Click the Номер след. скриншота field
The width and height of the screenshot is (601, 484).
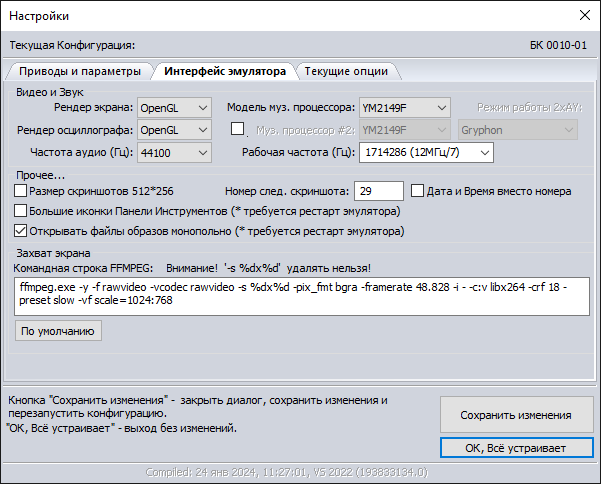point(378,191)
